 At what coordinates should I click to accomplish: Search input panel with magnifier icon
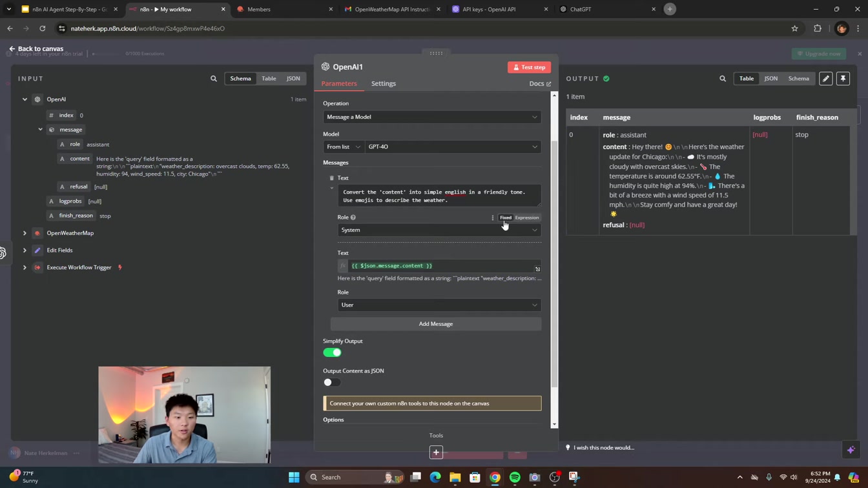pyautogui.click(x=214, y=79)
